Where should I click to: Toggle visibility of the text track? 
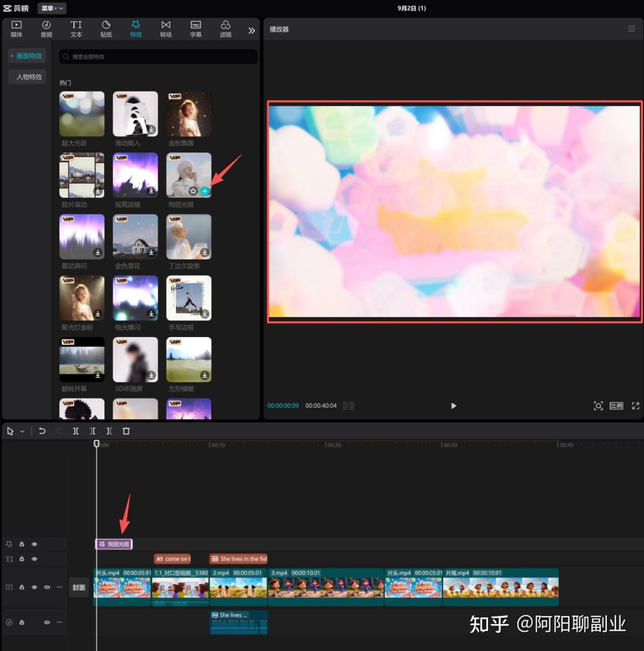pos(35,559)
